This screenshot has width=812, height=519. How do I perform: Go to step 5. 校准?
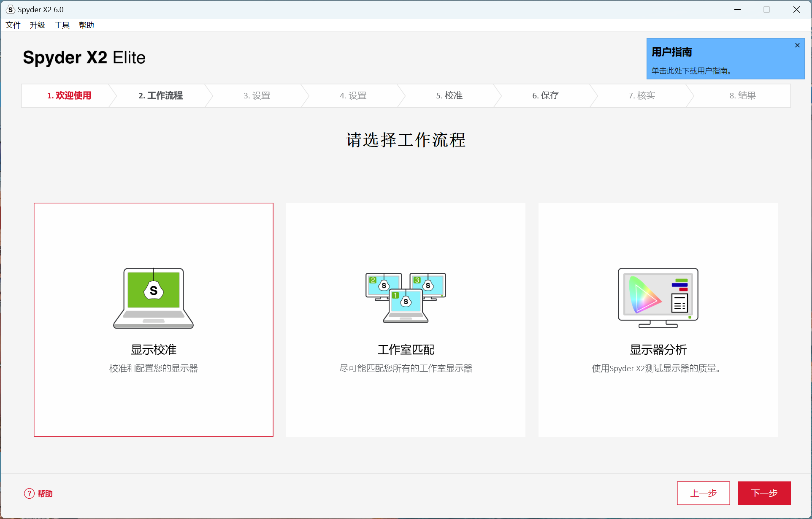click(x=449, y=95)
